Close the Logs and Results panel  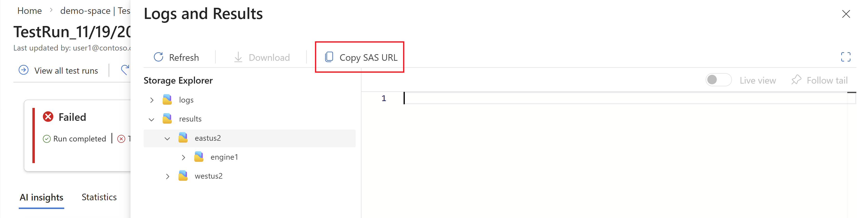point(846,14)
